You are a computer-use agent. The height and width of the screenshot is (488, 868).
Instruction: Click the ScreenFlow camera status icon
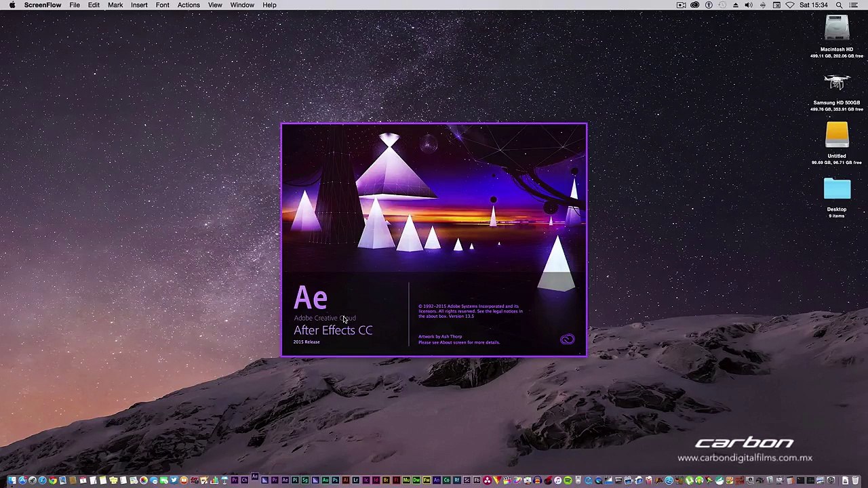(682, 5)
